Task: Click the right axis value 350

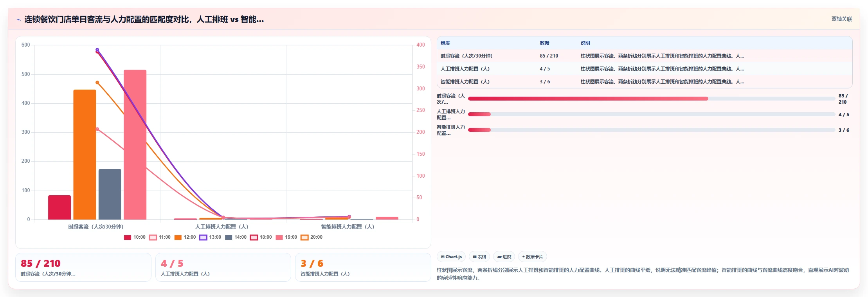Action: (x=421, y=67)
